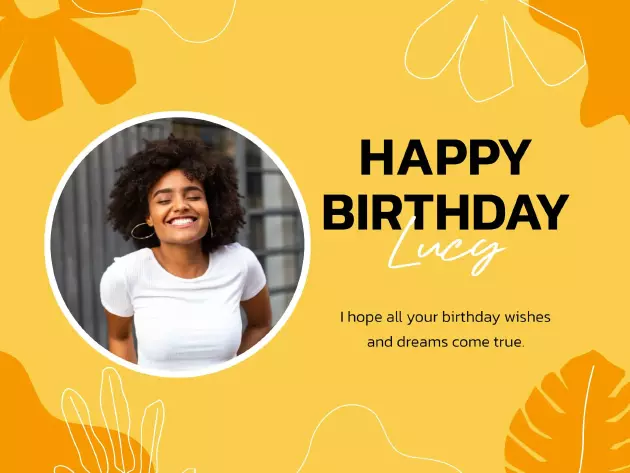This screenshot has height=473, width=630.
Task: Click the handwritten Lucy name text
Action: (446, 247)
